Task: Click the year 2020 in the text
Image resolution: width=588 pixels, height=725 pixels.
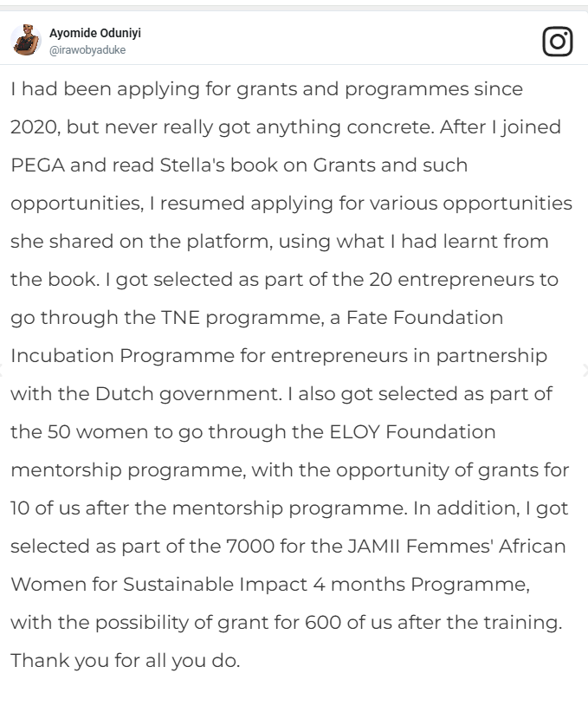Action: click(x=36, y=127)
